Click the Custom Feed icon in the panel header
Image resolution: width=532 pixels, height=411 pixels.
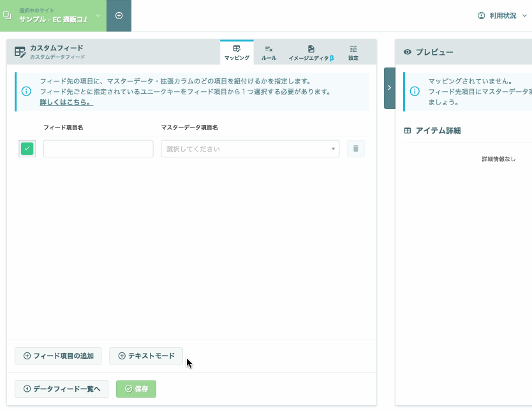click(20, 52)
